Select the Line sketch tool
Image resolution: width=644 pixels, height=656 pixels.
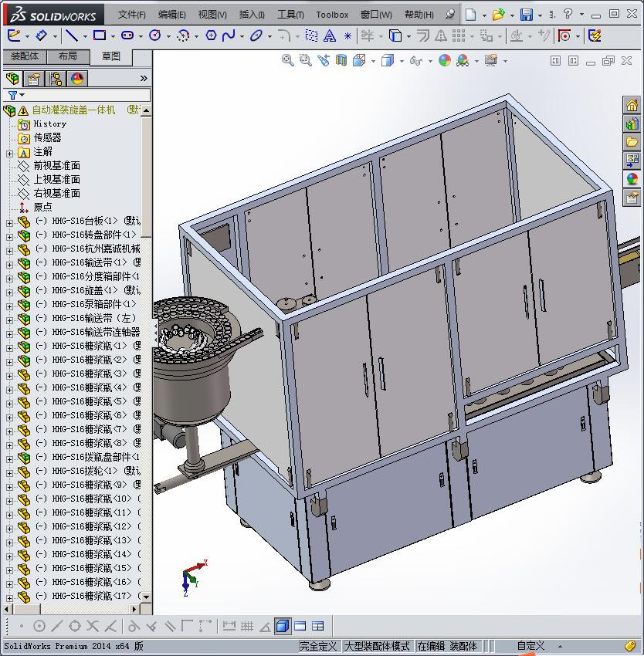coord(71,35)
